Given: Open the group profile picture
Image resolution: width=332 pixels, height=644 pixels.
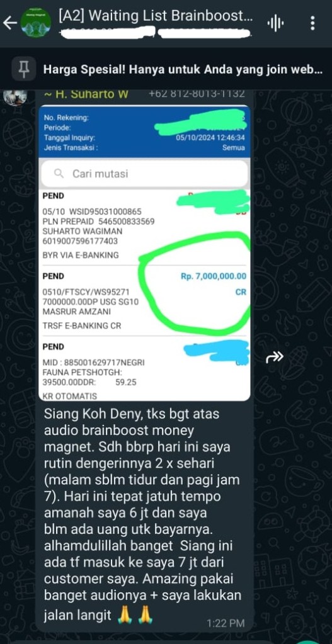Looking at the screenshot, I should [x=36, y=23].
